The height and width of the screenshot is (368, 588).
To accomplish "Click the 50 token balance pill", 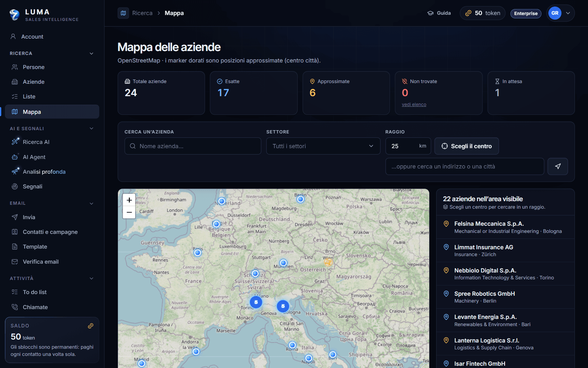I will tap(482, 13).
